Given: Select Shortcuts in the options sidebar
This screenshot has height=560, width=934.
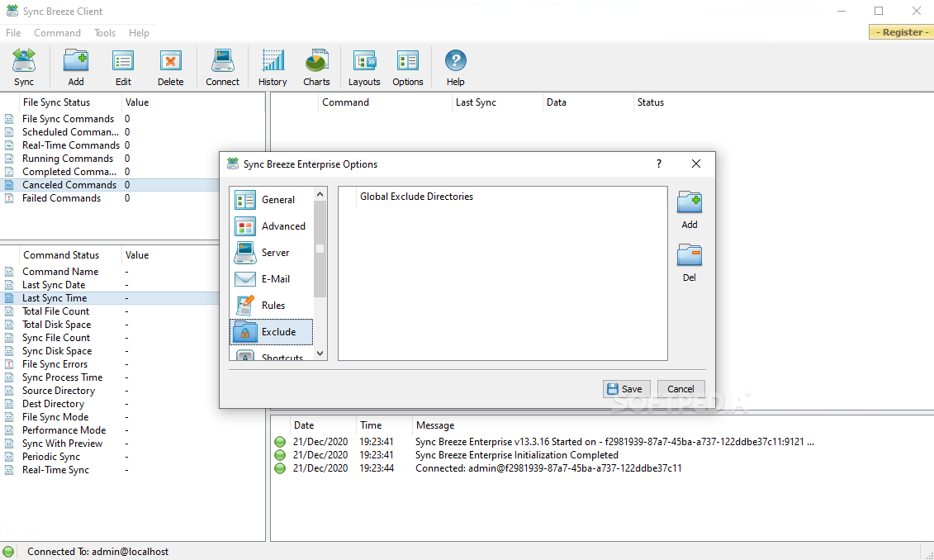Looking at the screenshot, I should point(272,354).
